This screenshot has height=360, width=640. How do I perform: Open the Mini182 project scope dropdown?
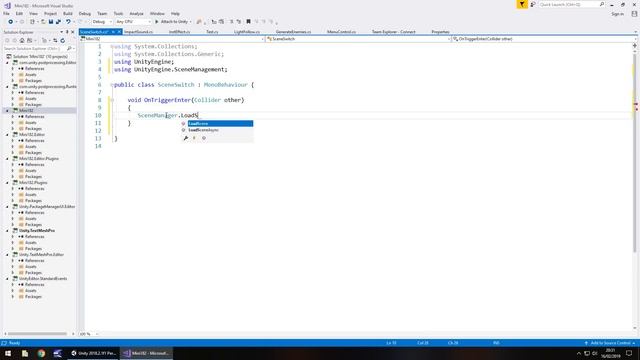pos(172,39)
